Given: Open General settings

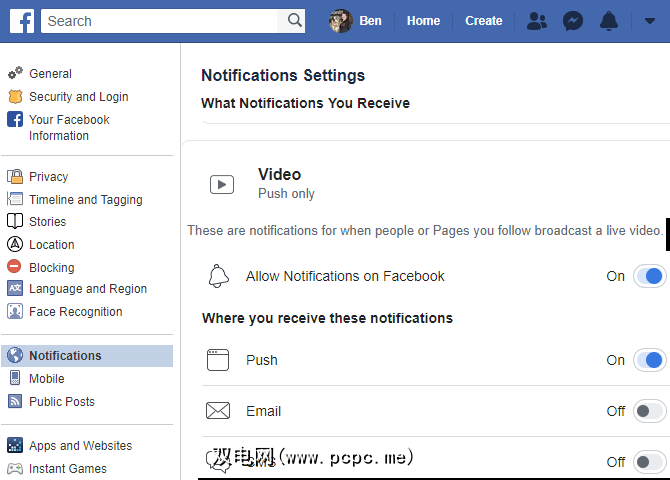Looking at the screenshot, I should [x=50, y=74].
